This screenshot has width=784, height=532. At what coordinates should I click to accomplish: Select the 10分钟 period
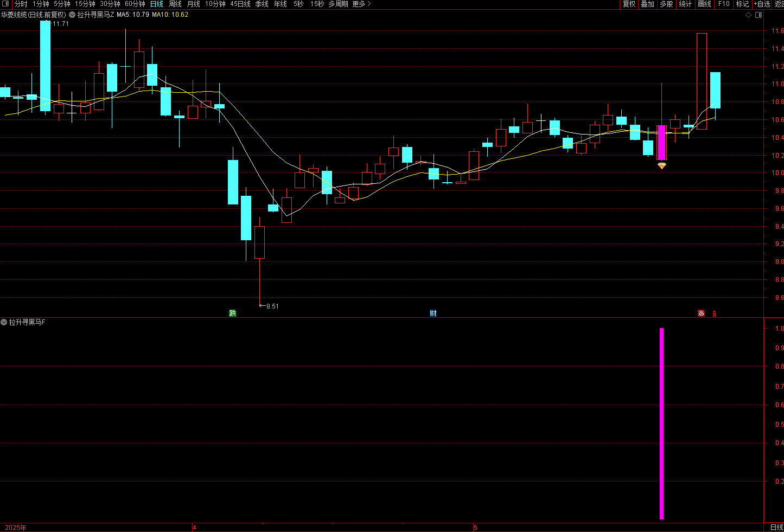click(x=215, y=4)
